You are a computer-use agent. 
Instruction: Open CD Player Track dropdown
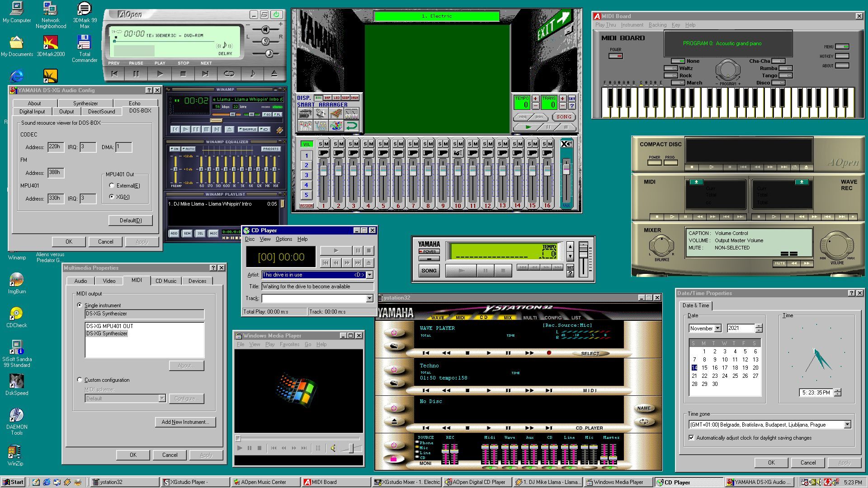[369, 298]
